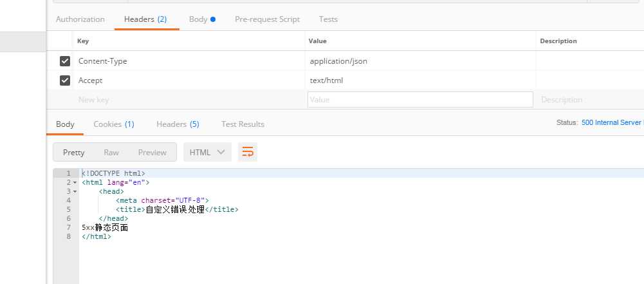The height and width of the screenshot is (284, 644).
Task: Select the response Body tab
Action: coord(65,124)
